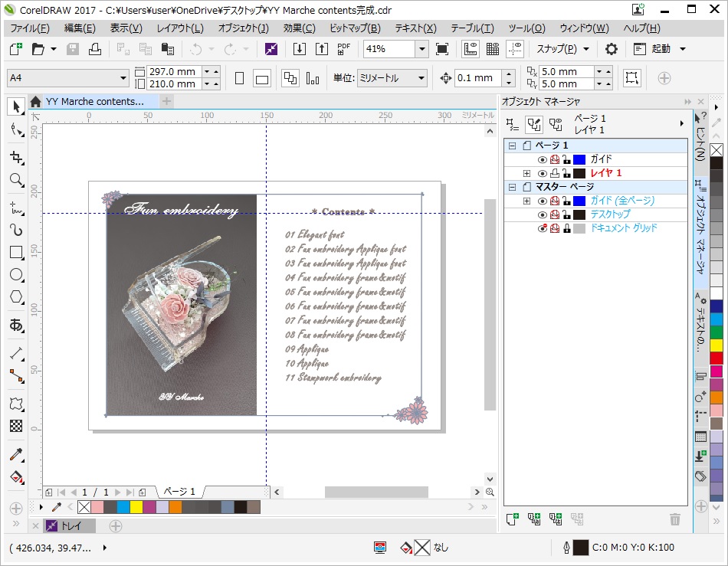The image size is (728, 566).
Task: Collapse the ページ 1 tree node
Action: coord(512,146)
